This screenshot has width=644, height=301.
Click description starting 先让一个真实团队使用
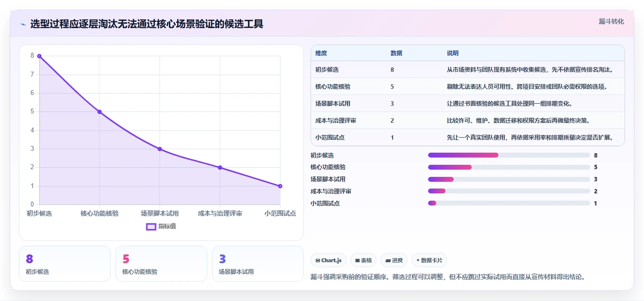530,138
